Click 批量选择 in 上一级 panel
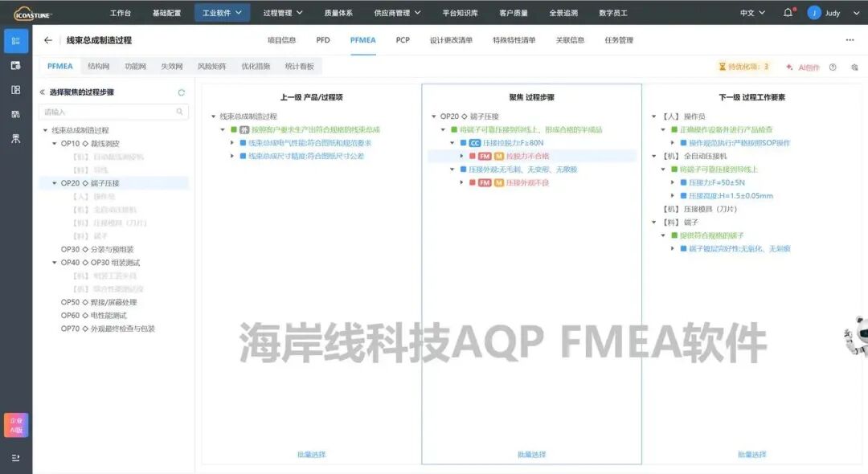Viewport: 868px width, 474px height. [311, 454]
